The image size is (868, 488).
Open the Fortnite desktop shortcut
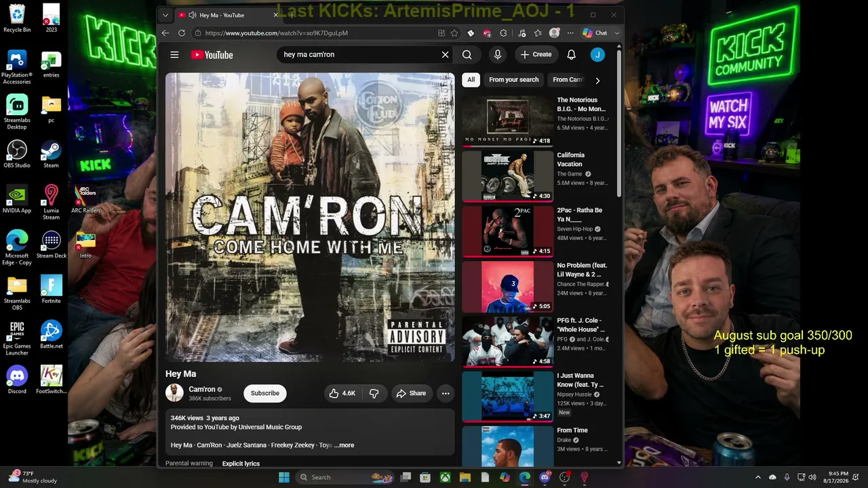pyautogui.click(x=51, y=289)
